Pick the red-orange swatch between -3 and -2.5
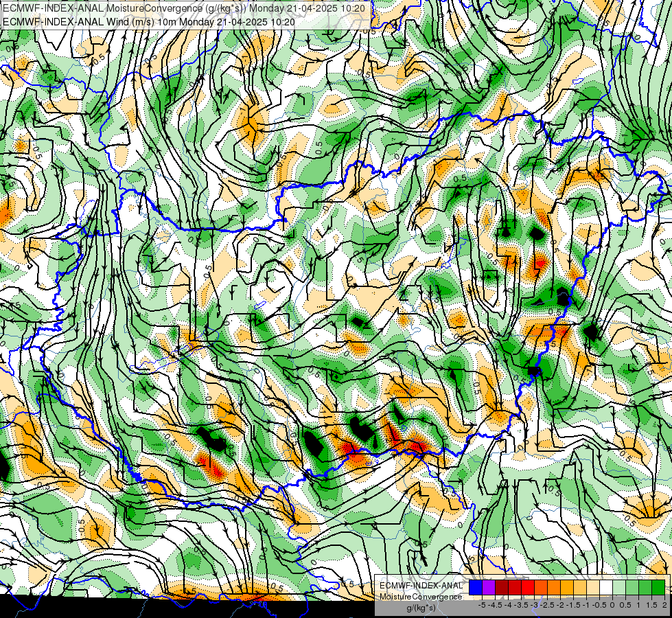This screenshot has height=618, width=672. (541, 587)
